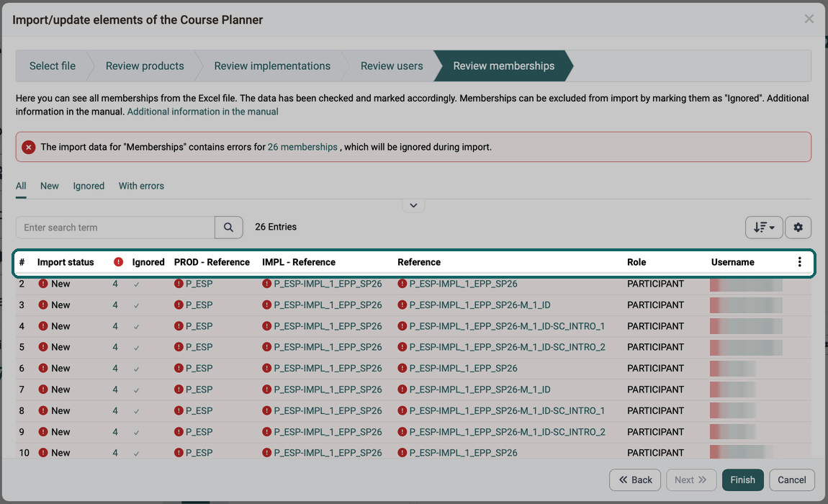
Task: Sort by IMPL - Reference column header
Action: 299,262
